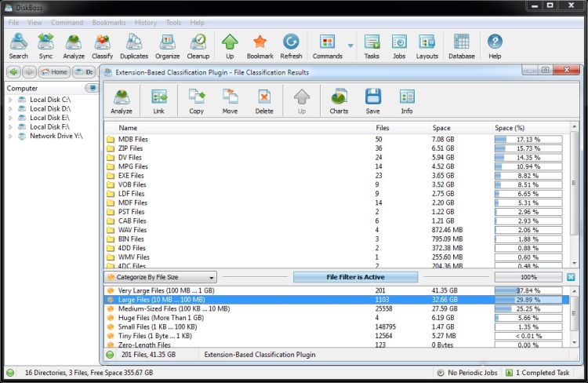The image size is (588, 383).
Task: Open the Duplicates finder tool
Action: [134, 46]
